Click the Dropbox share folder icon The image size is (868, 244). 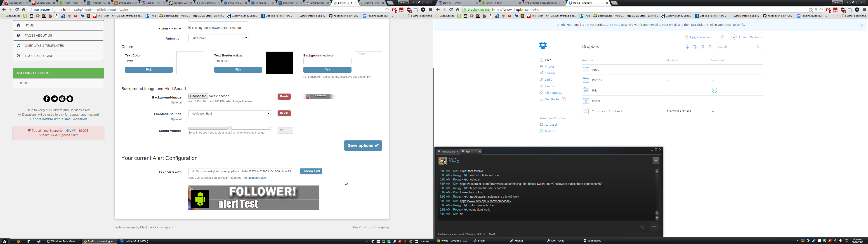pyautogui.click(x=703, y=47)
